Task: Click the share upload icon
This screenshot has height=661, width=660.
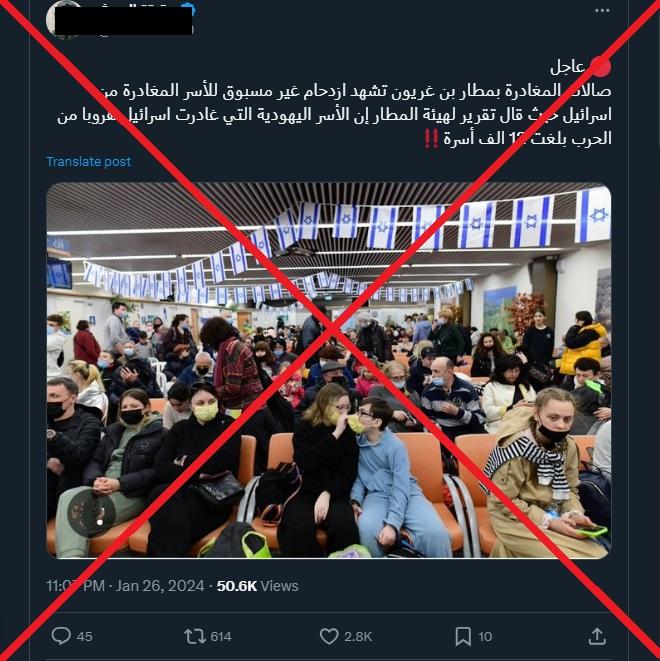Action: coord(597,636)
